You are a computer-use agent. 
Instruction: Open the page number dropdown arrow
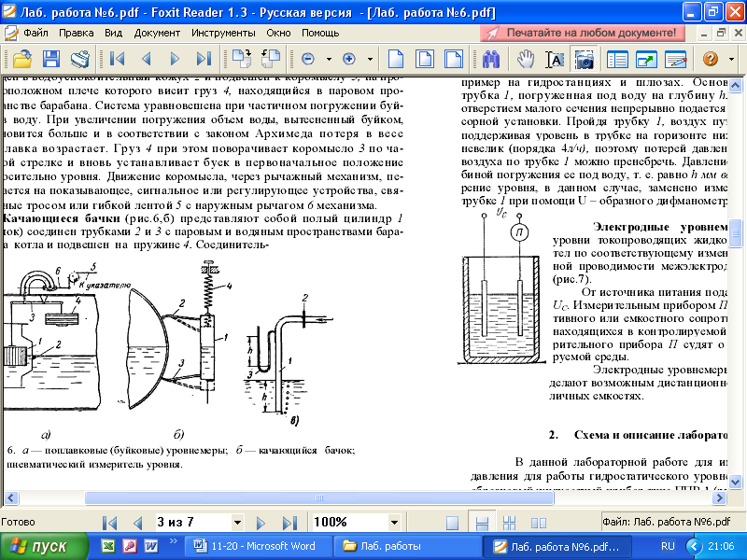237,523
